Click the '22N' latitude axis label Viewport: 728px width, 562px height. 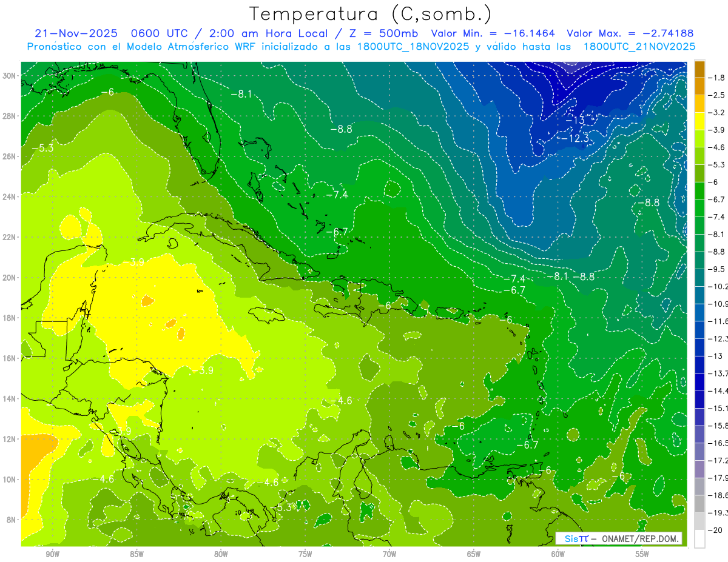pyautogui.click(x=9, y=236)
